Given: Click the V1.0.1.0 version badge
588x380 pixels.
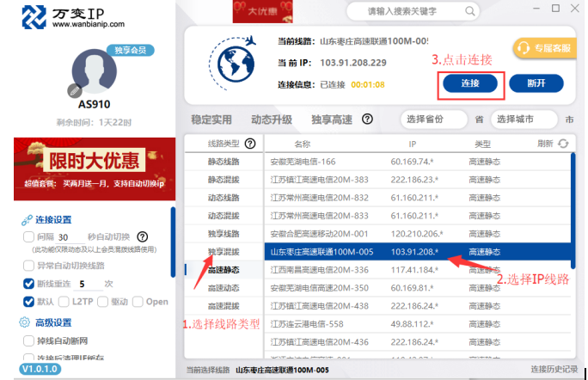Looking at the screenshot, I should tap(40, 369).
